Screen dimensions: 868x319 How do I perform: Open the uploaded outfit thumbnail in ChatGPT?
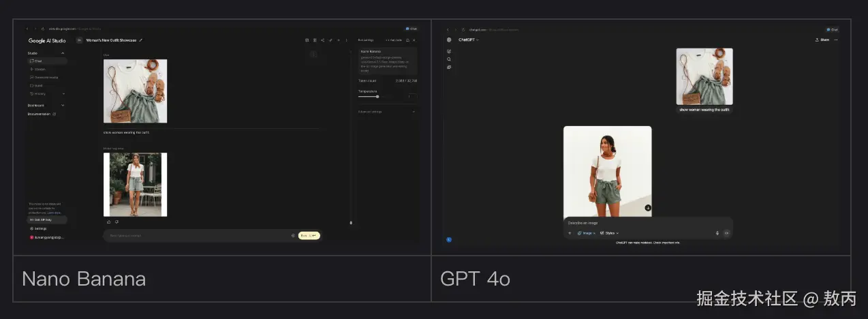(x=704, y=76)
